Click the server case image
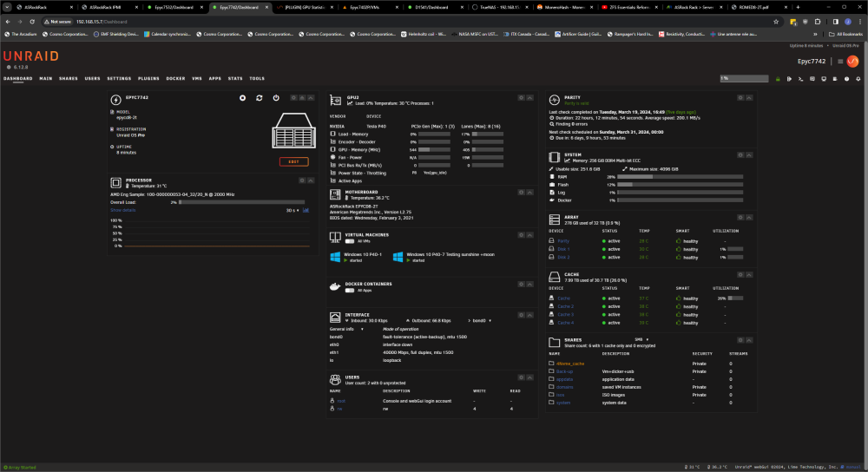Viewport: 868px width, 472px height. tap(294, 131)
